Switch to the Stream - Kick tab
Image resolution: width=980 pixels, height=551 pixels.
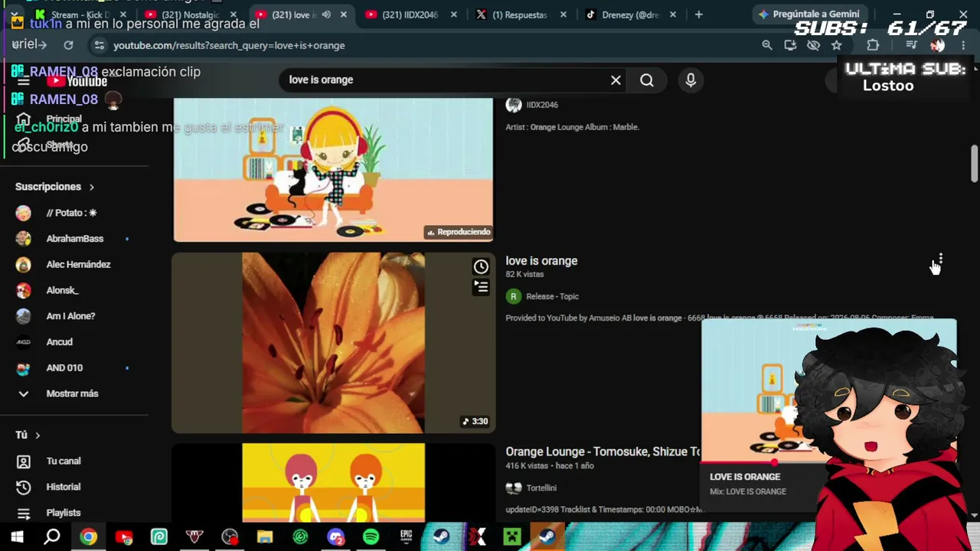coord(82,15)
